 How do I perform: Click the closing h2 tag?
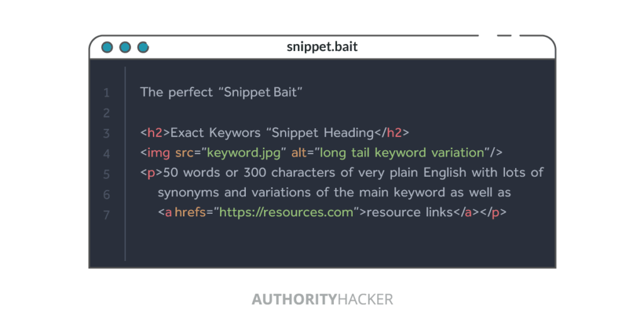tap(394, 133)
